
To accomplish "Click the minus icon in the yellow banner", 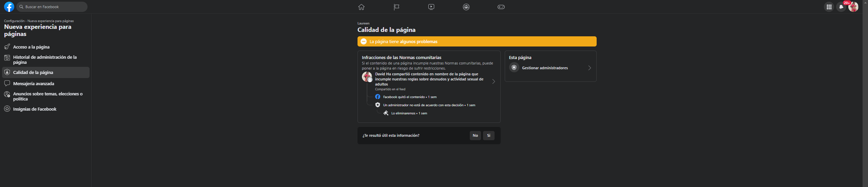I will 364,41.
